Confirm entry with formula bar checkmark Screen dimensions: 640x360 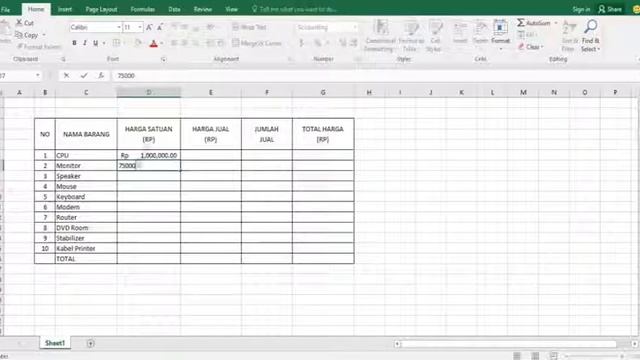(84, 76)
